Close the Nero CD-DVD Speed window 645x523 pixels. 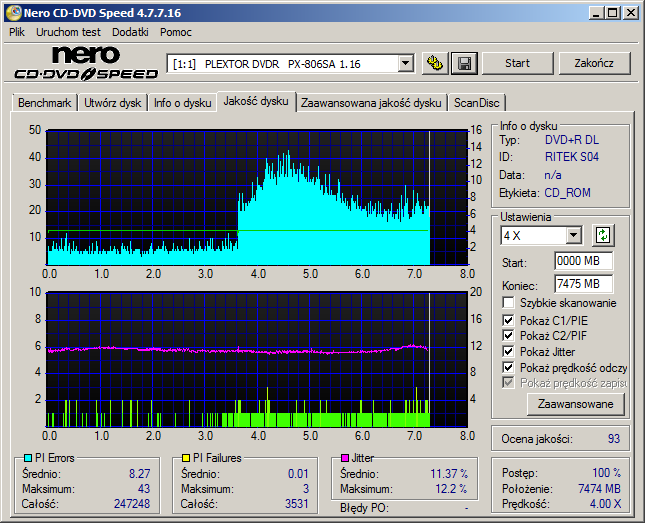coord(631,13)
